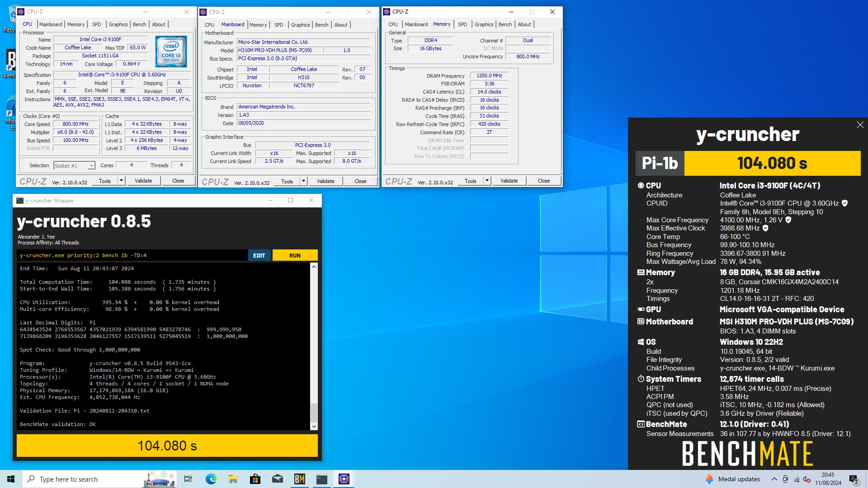Close the BenchMate result panel with the X
Viewport: 868px width, 488px height.
pos(860,125)
